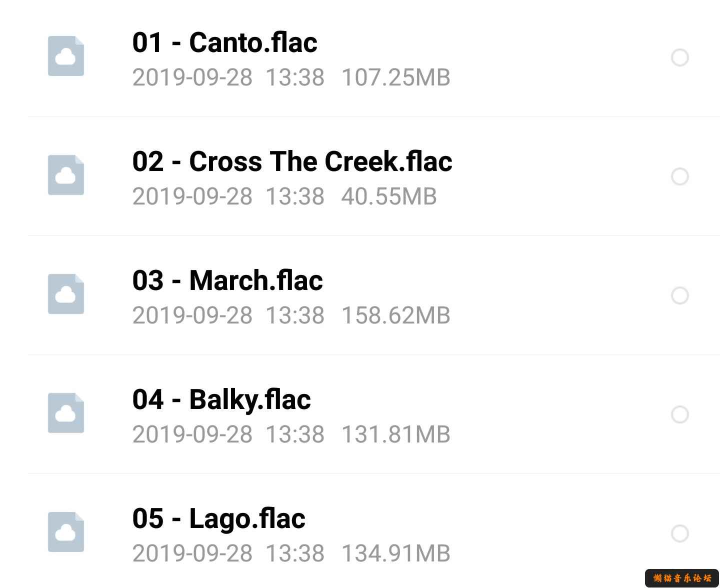The image size is (720, 588).
Task: Select the radio button for 01 - Canto.flac
Action: click(680, 57)
